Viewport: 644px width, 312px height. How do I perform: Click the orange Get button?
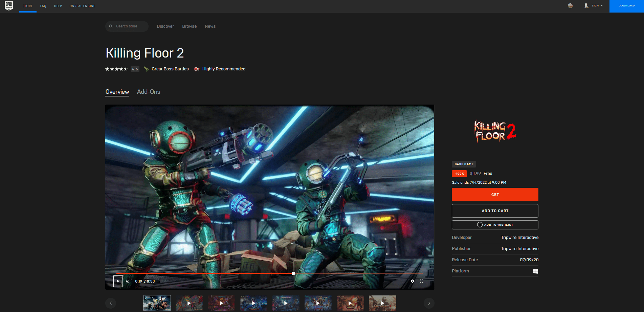tap(495, 195)
